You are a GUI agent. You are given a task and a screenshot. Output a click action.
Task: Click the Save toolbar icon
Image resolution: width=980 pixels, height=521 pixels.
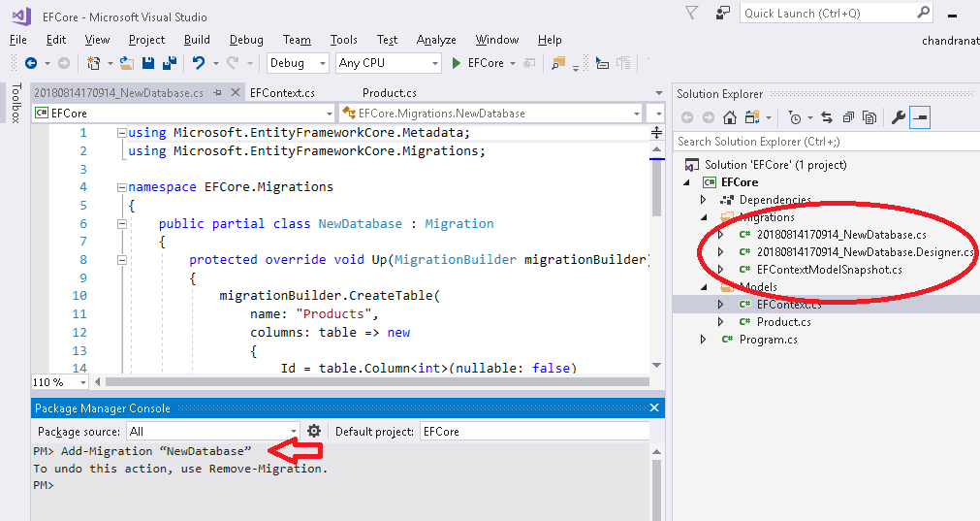point(148,62)
